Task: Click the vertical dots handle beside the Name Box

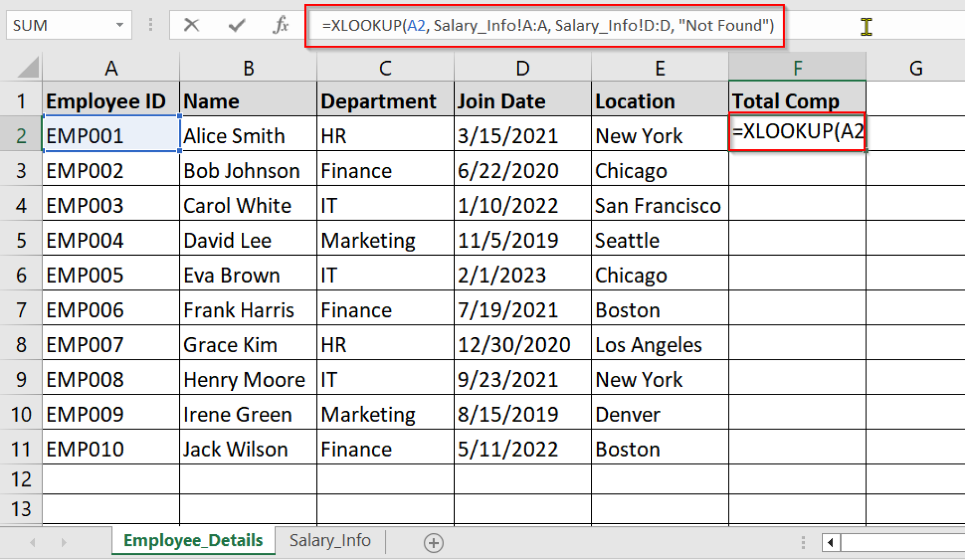Action: tap(150, 24)
